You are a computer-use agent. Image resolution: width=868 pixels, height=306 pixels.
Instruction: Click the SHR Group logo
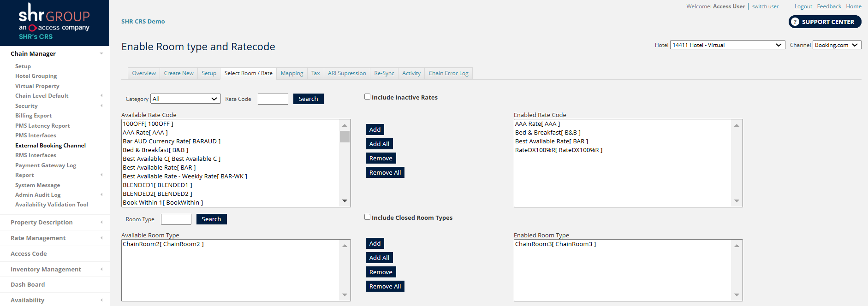pyautogui.click(x=54, y=21)
